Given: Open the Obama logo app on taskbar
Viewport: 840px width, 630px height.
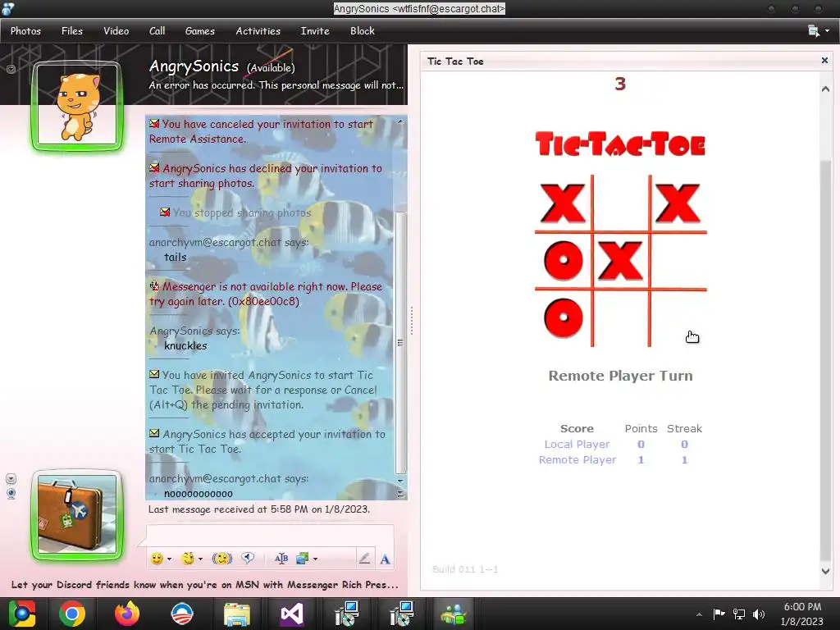Looking at the screenshot, I should tap(181, 614).
